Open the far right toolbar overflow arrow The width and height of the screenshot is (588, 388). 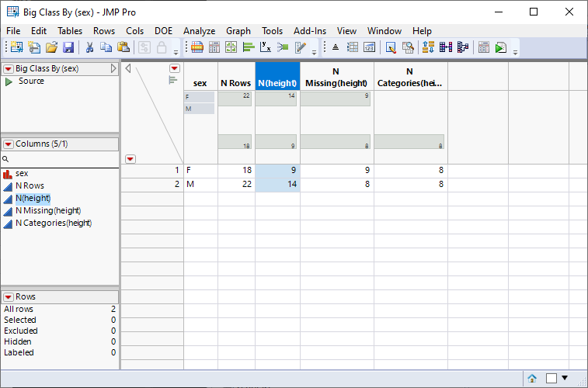coord(515,53)
